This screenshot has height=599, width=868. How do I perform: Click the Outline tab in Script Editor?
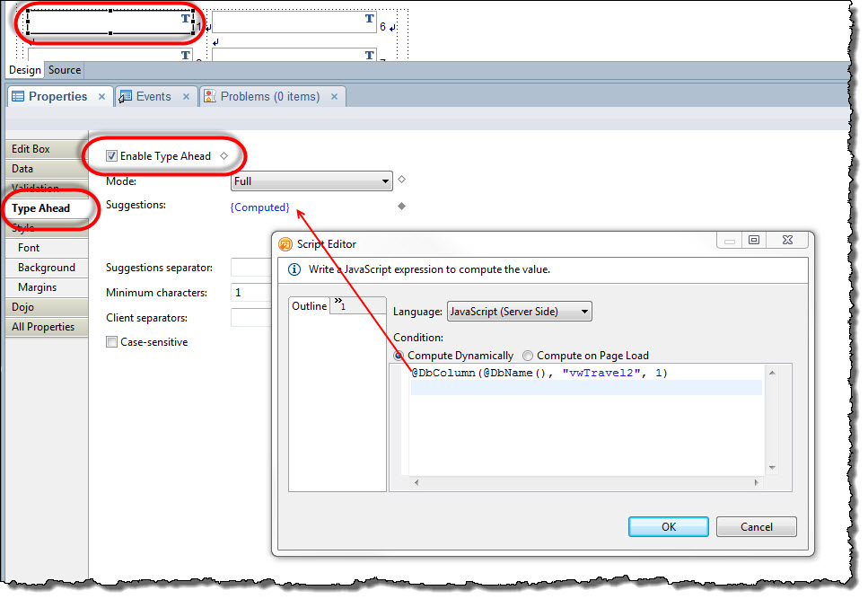tap(310, 306)
